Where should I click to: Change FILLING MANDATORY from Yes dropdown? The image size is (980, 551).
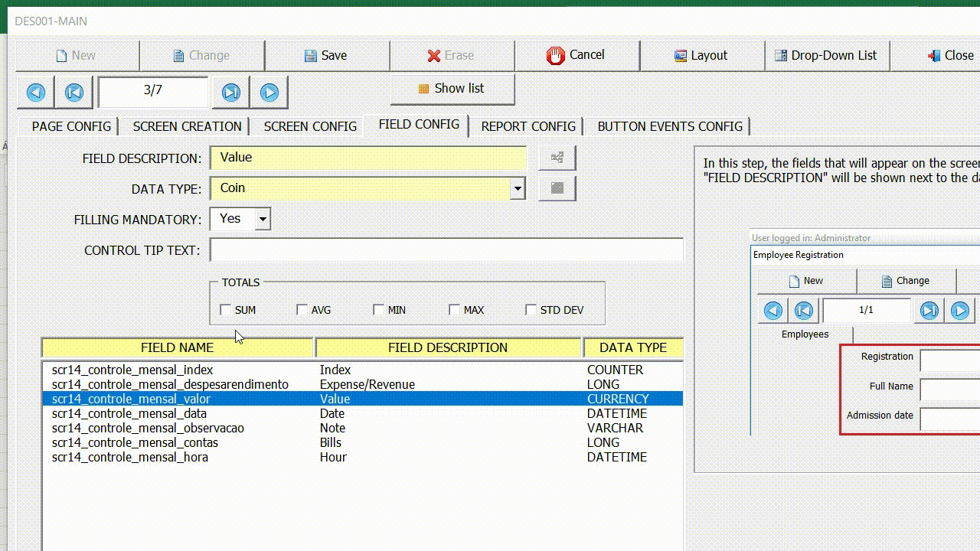(x=263, y=219)
